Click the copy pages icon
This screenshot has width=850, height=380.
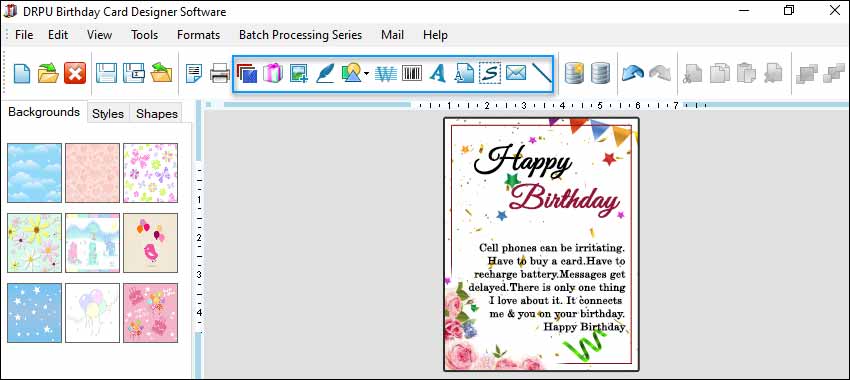point(720,73)
